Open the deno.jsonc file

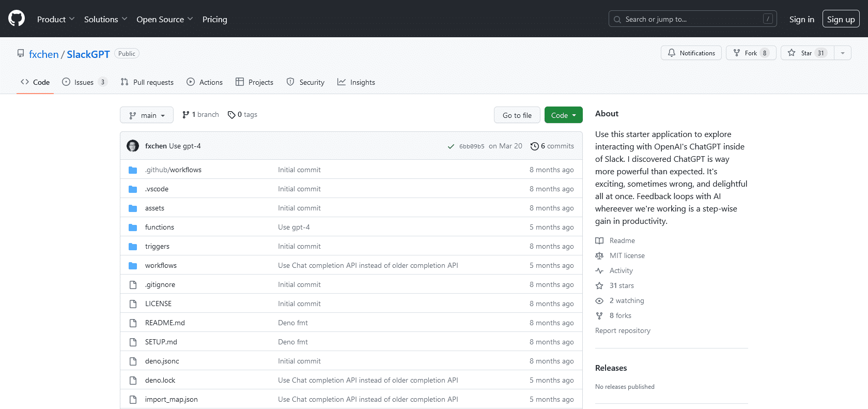162,361
